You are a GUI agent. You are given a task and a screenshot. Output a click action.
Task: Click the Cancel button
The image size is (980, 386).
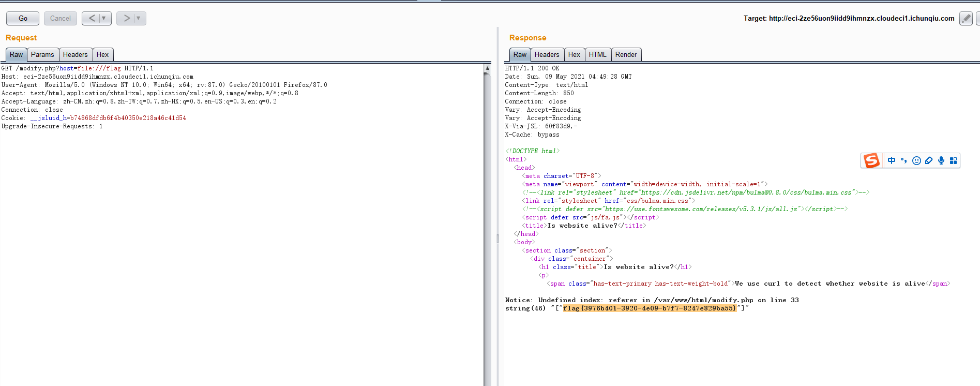click(x=61, y=18)
